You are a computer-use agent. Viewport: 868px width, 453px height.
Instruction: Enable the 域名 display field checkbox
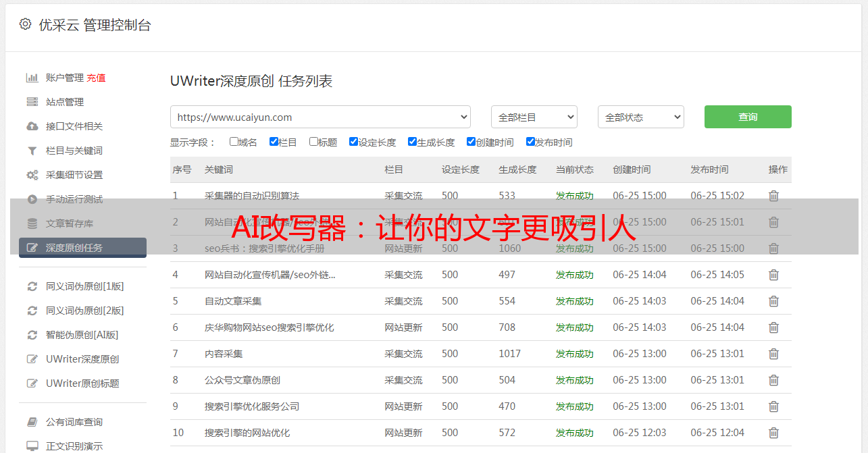pyautogui.click(x=234, y=142)
